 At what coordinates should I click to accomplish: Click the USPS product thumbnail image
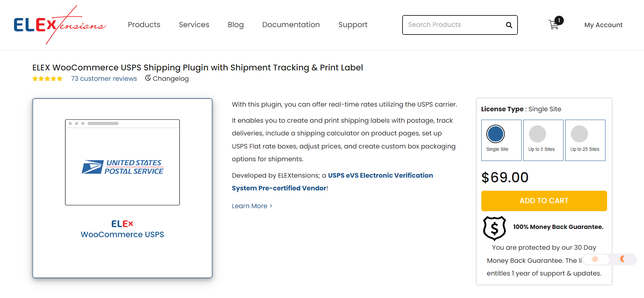122,188
